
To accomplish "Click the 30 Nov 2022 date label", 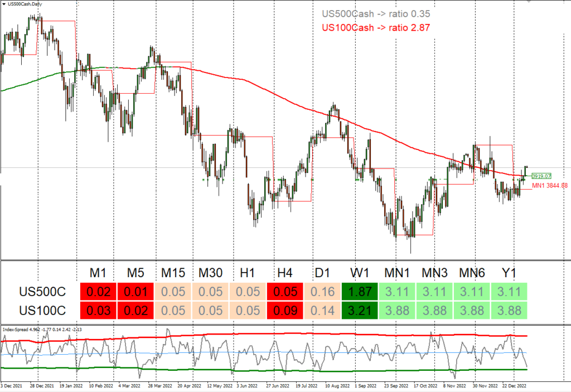I will (486, 386).
